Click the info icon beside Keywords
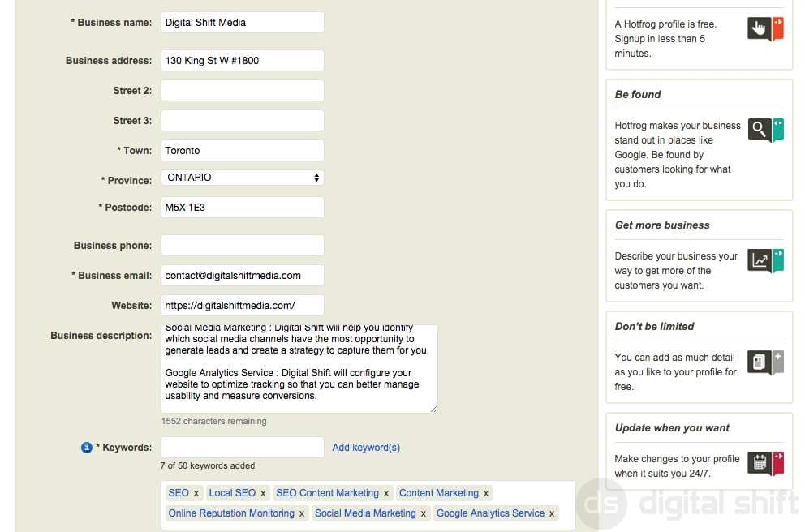Screen dimensions: 805x532 [x=86, y=448]
